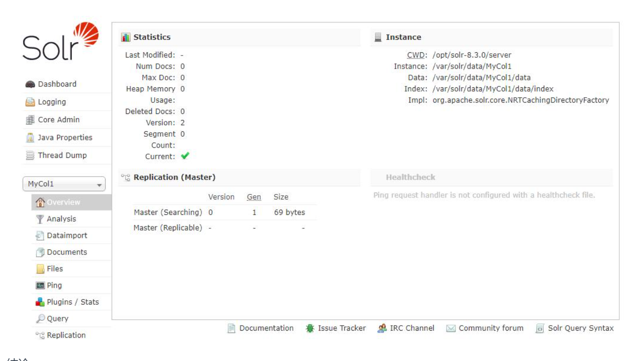
Task: Click the Solr logo
Action: (x=60, y=42)
